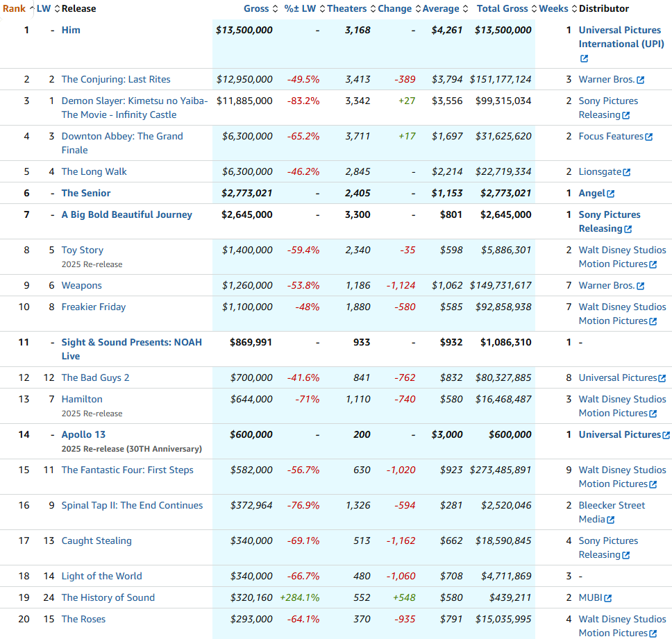Click external link icon in Freakier Friday row
This screenshot has height=639, width=672.
[653, 322]
